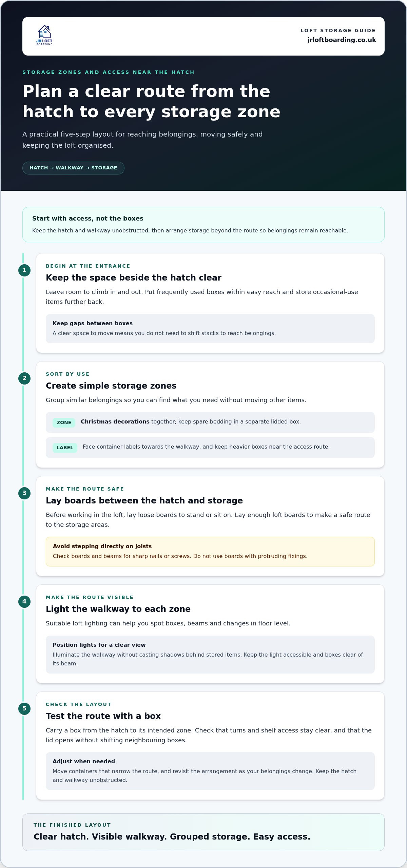Select the 'Position lights for a clear view' tip

pos(210,655)
